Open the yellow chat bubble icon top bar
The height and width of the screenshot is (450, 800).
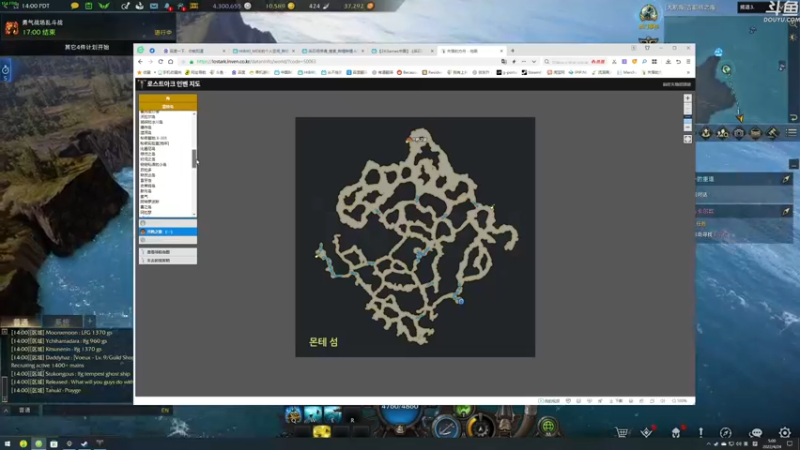[x=75, y=6]
